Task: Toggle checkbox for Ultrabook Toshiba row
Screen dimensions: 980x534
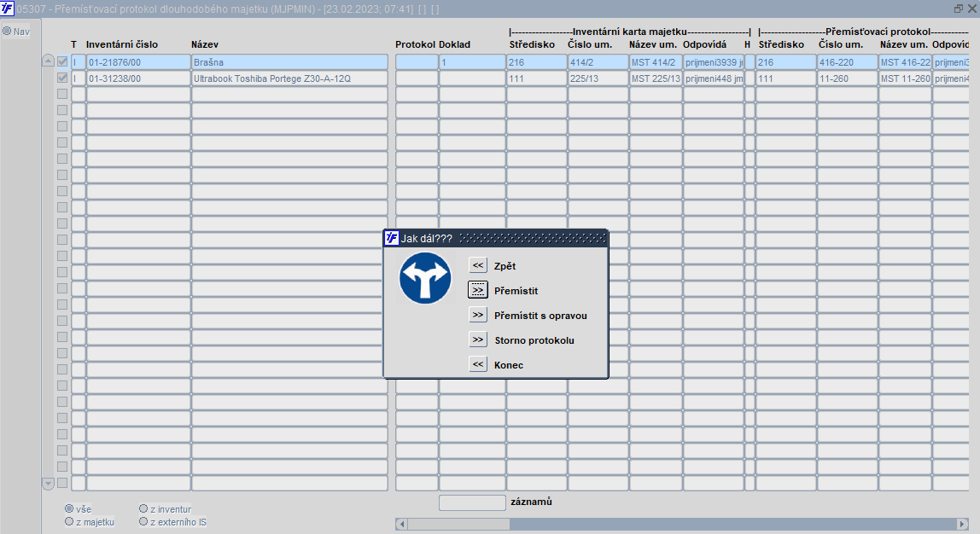Action: point(62,78)
